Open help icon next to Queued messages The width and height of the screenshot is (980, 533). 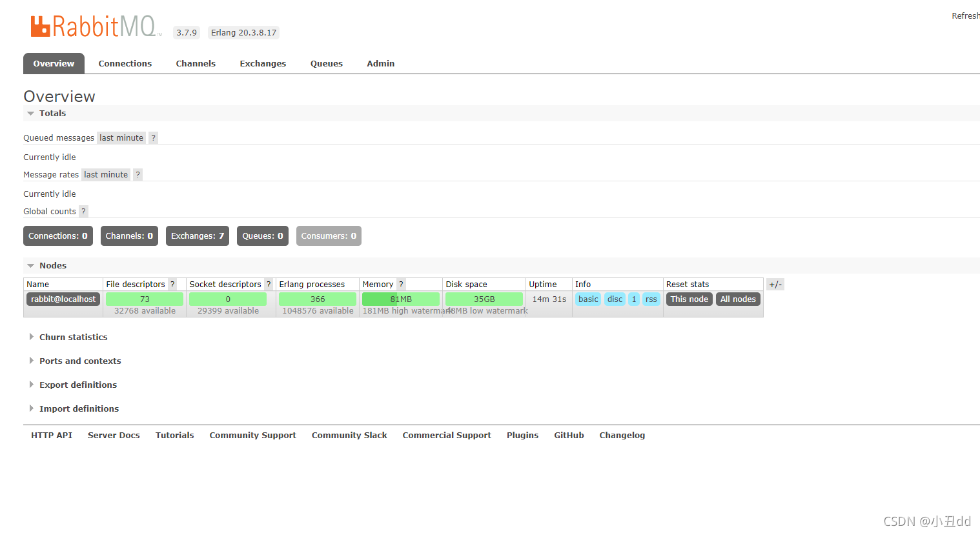click(x=153, y=138)
